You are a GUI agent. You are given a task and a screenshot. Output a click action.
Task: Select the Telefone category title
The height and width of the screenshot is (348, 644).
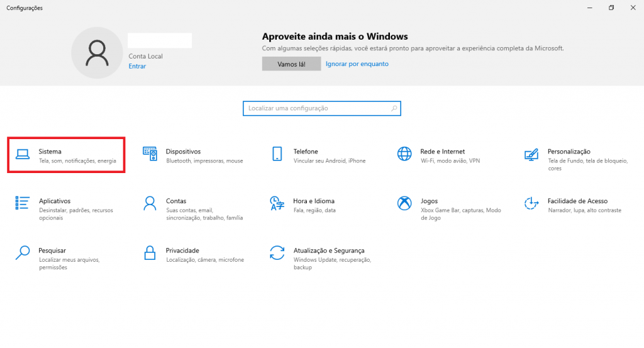[306, 152]
